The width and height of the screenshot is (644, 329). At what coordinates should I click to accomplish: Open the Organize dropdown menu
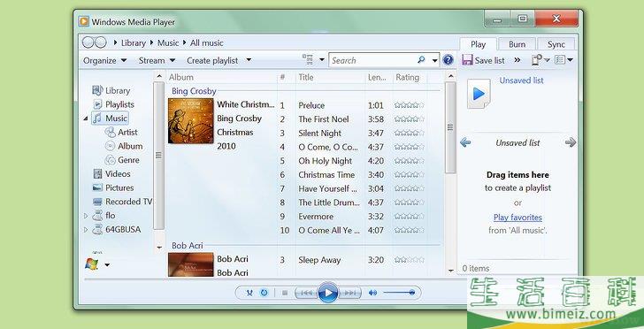click(x=104, y=60)
